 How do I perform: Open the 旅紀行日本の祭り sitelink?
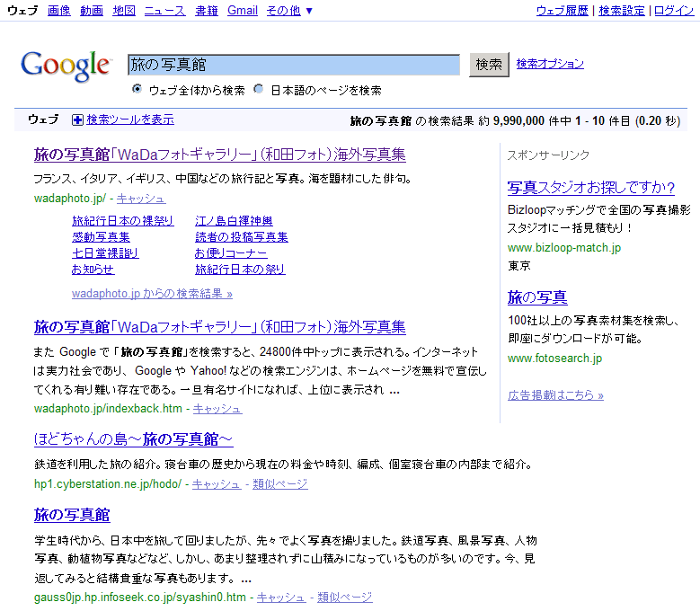240,270
